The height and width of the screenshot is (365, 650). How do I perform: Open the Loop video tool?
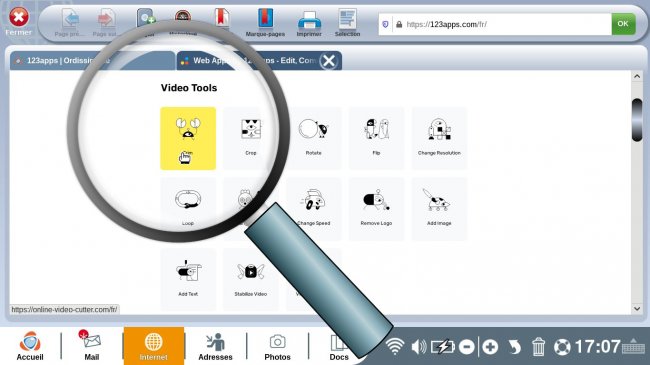tap(188, 209)
